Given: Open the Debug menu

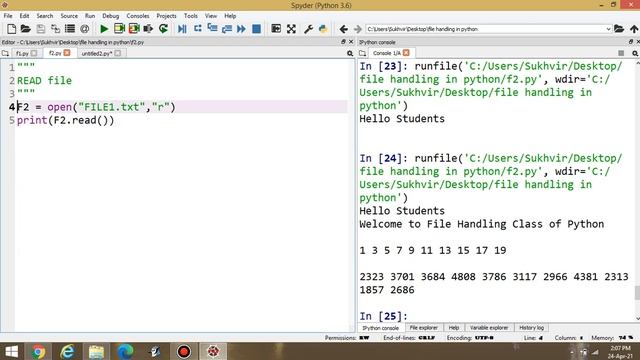Looking at the screenshot, I should pos(111,16).
